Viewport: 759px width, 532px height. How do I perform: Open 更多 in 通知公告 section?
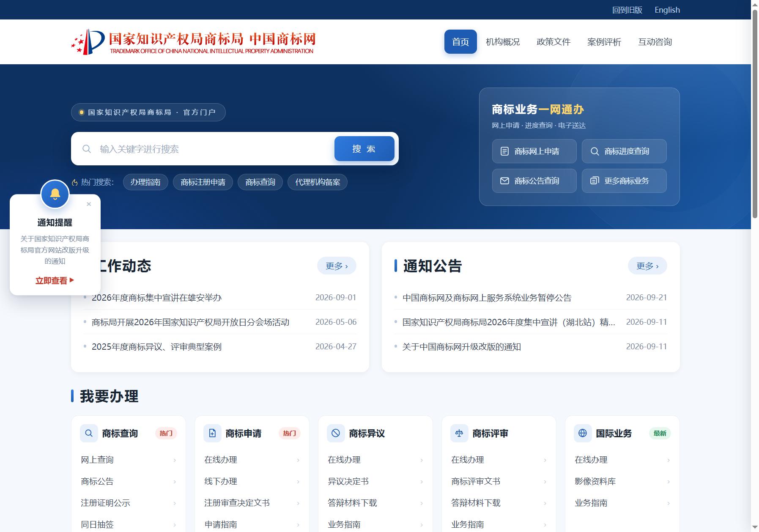[647, 266]
